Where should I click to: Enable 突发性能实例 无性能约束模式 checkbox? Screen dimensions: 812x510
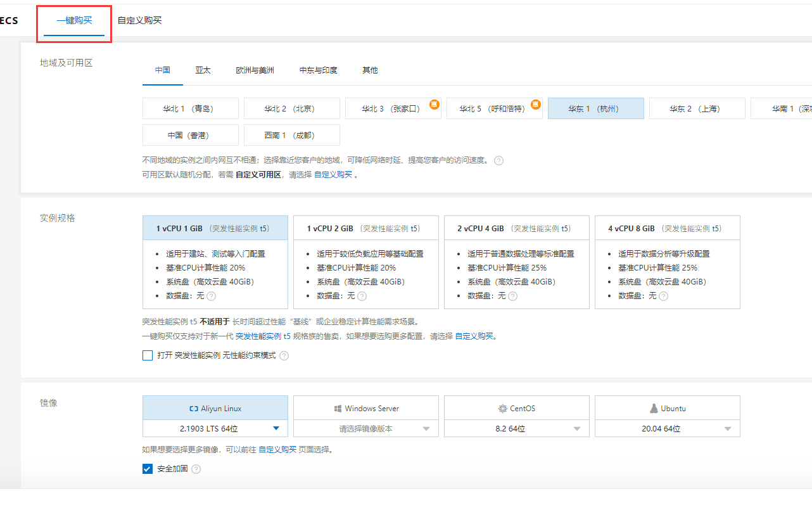tap(148, 355)
